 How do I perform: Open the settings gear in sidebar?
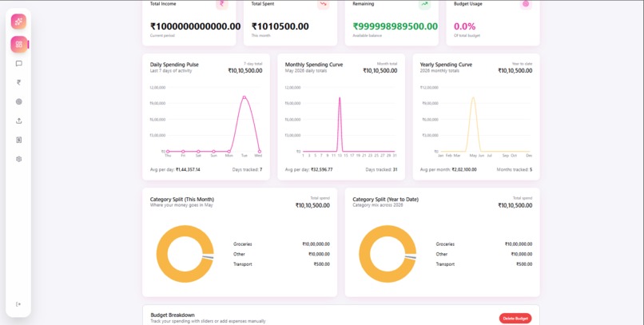[19, 159]
